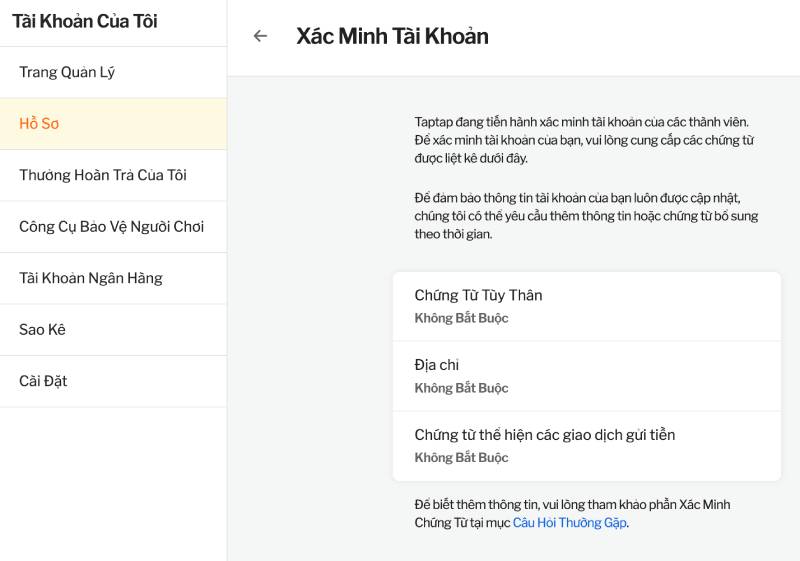Image resolution: width=800 pixels, height=561 pixels.
Task: Click the Xác Minh Tài Khoản page title
Action: (x=392, y=36)
